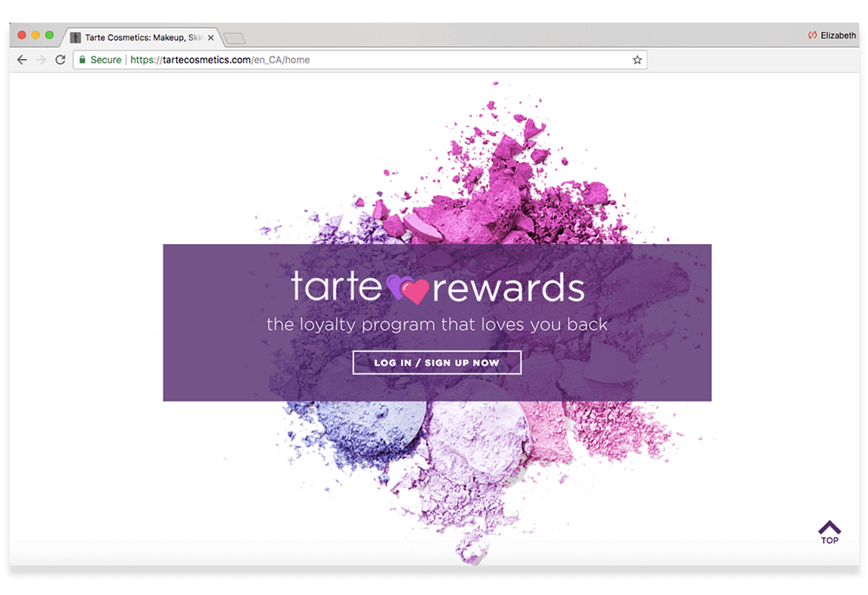Click the Log In / Sign Up Now button
The image size is (868, 595).
pos(437,362)
